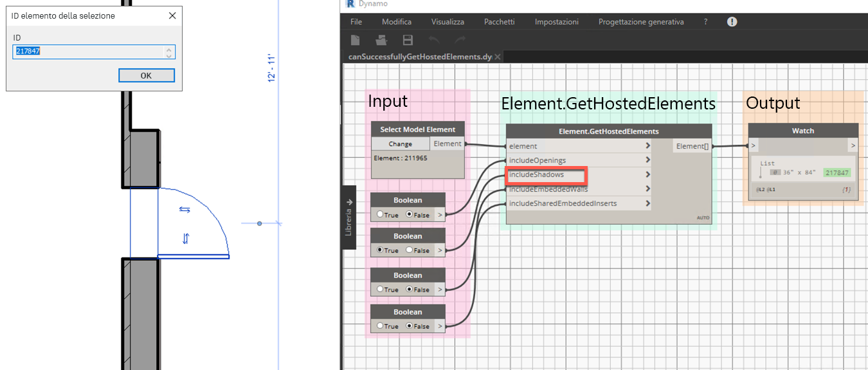Click the includeOpenings port chevron

click(648, 160)
